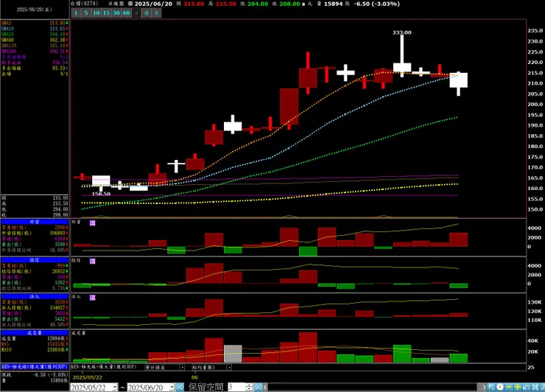Click the SMA120 legend row
This screenshot has height=392, width=545.
pyautogui.click(x=35, y=46)
